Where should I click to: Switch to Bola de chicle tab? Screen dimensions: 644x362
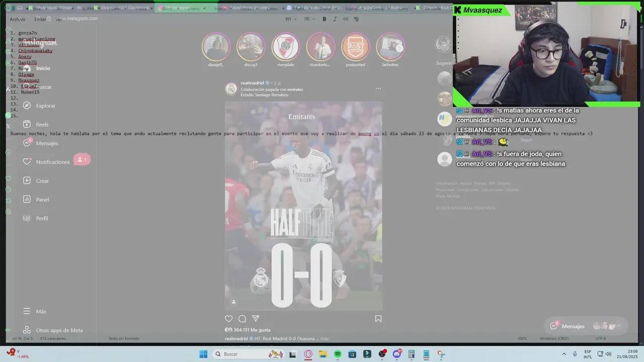tap(314, 8)
